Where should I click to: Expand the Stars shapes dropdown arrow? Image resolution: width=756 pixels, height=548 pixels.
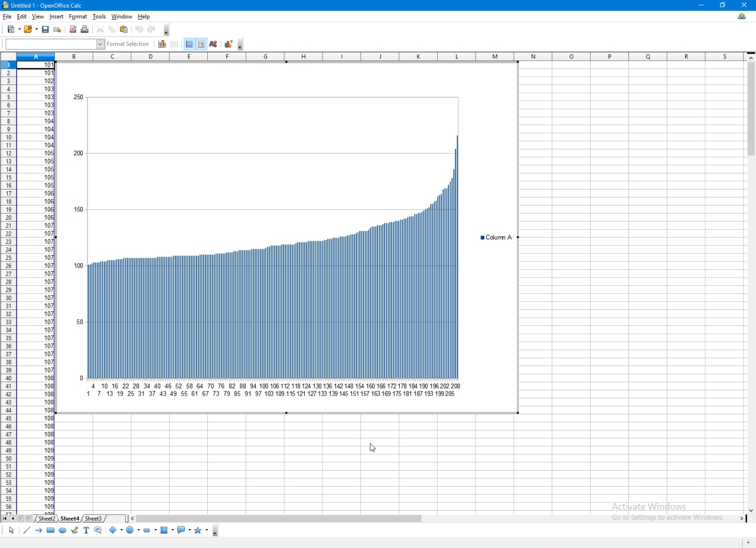point(207,530)
